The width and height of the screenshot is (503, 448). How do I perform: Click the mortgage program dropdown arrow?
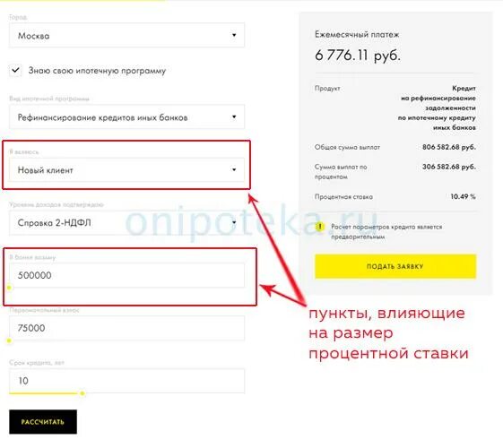pos(234,116)
